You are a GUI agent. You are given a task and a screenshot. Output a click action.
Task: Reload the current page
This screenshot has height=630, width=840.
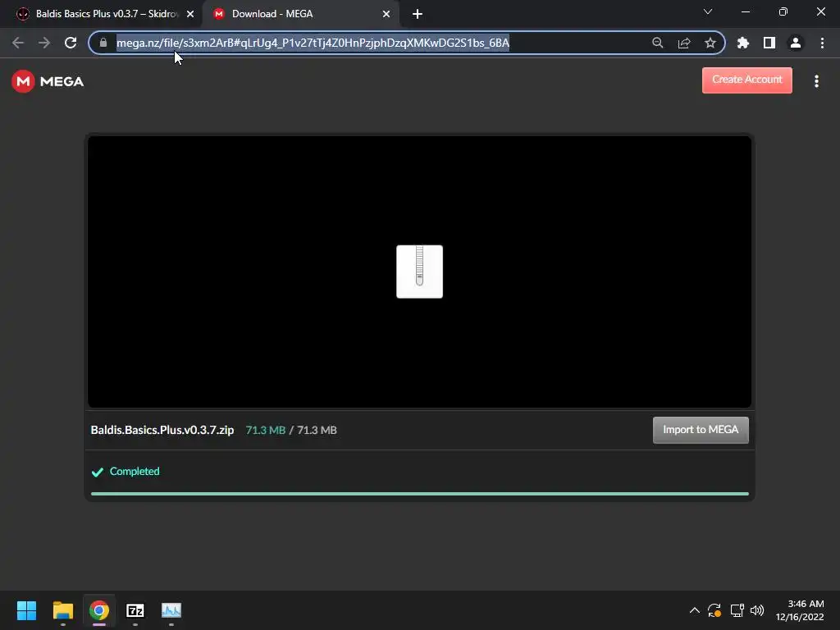click(x=71, y=43)
